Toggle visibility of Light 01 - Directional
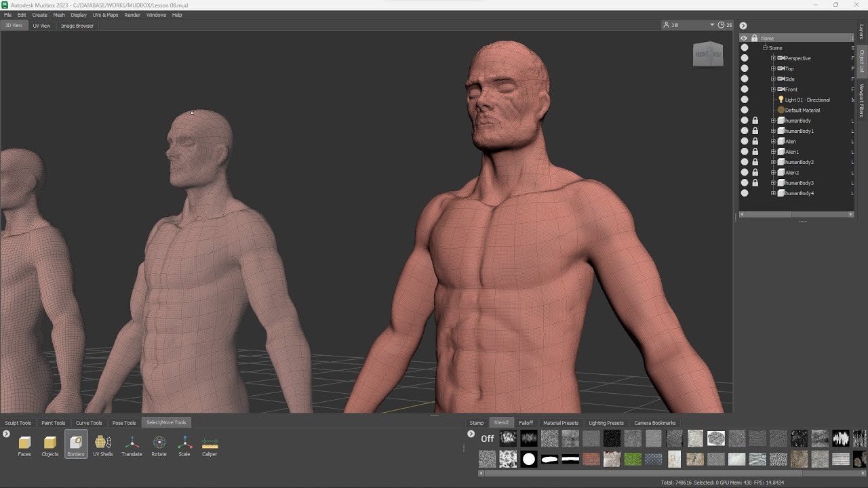868x488 pixels. click(x=745, y=100)
